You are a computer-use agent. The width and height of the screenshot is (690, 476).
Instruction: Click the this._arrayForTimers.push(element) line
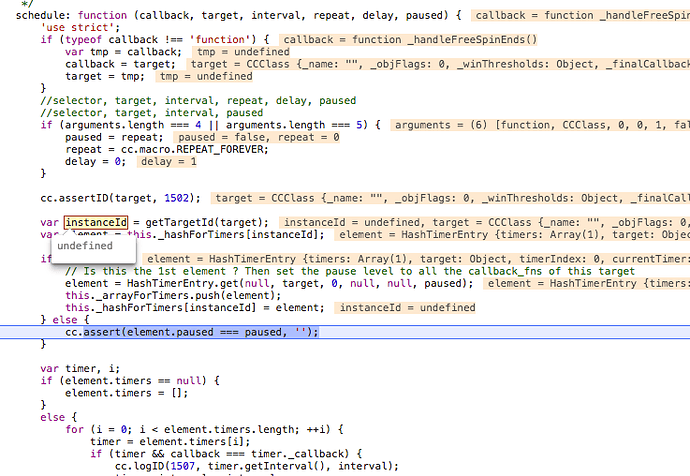point(173,296)
